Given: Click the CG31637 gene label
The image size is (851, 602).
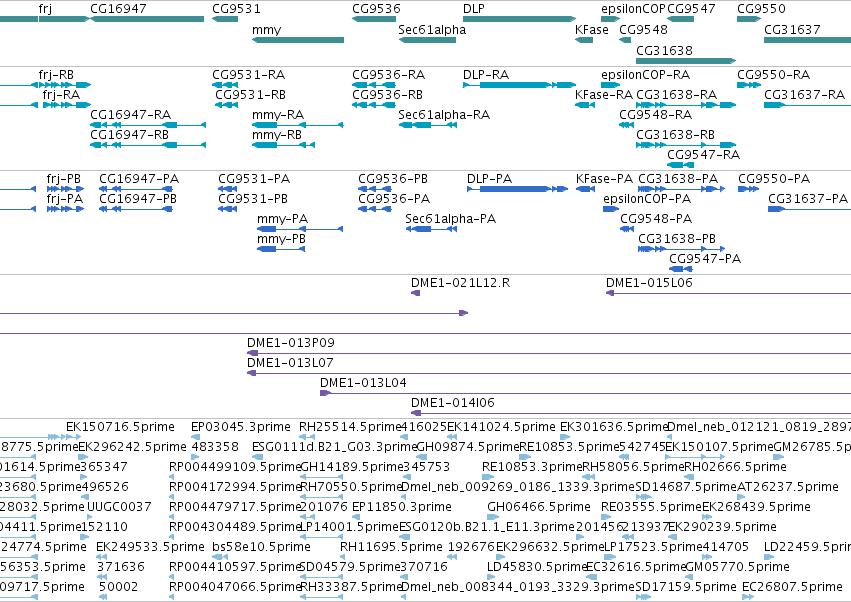Looking at the screenshot, I should pyautogui.click(x=792, y=30).
